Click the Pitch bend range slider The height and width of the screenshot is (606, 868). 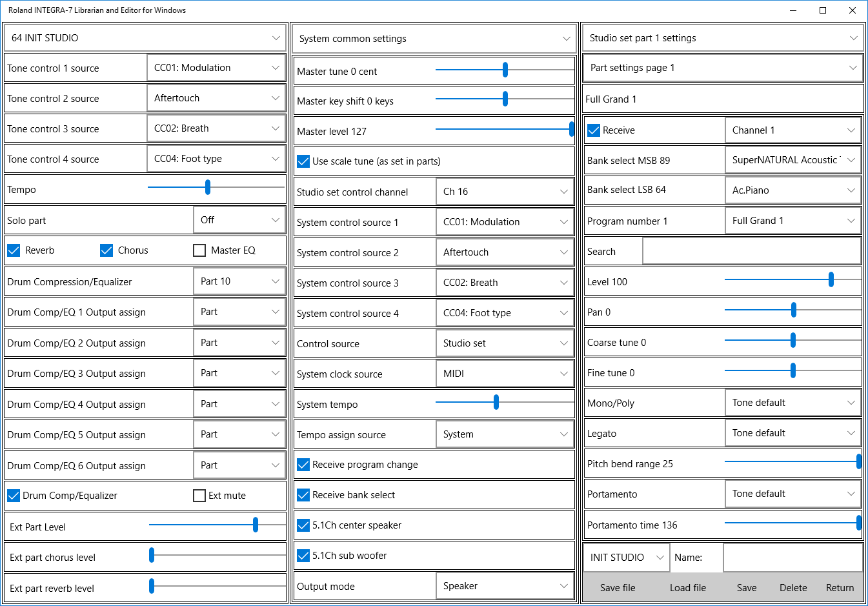tap(793, 461)
